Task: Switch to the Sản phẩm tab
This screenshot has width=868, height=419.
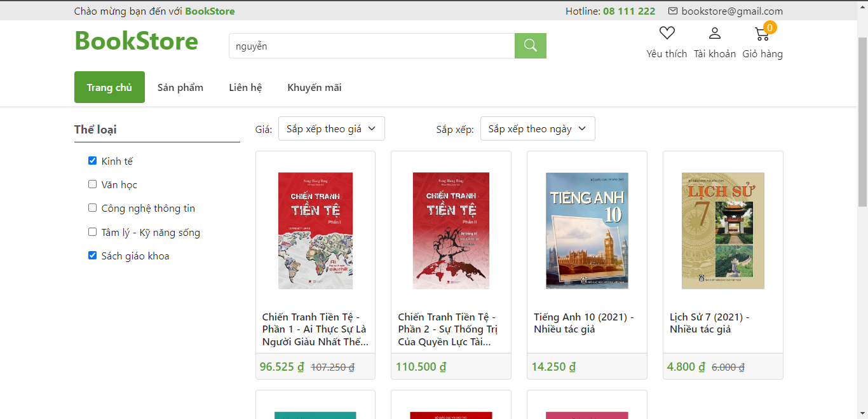Action: (180, 87)
